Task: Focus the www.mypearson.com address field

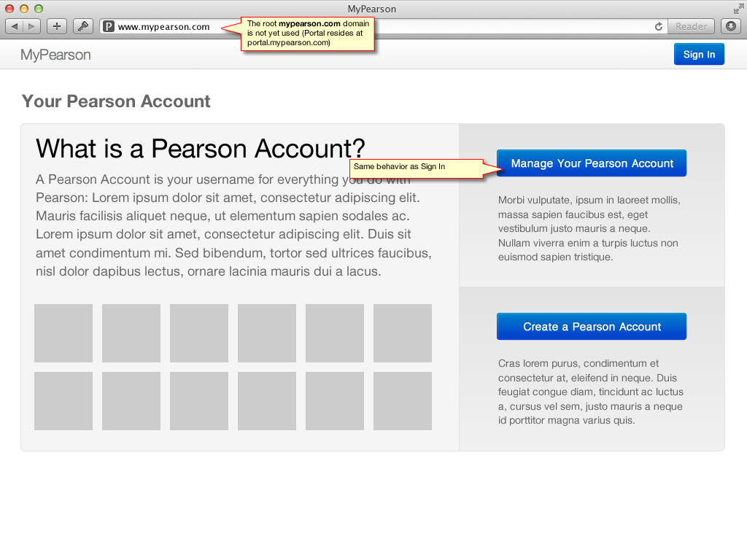Action: point(384,27)
